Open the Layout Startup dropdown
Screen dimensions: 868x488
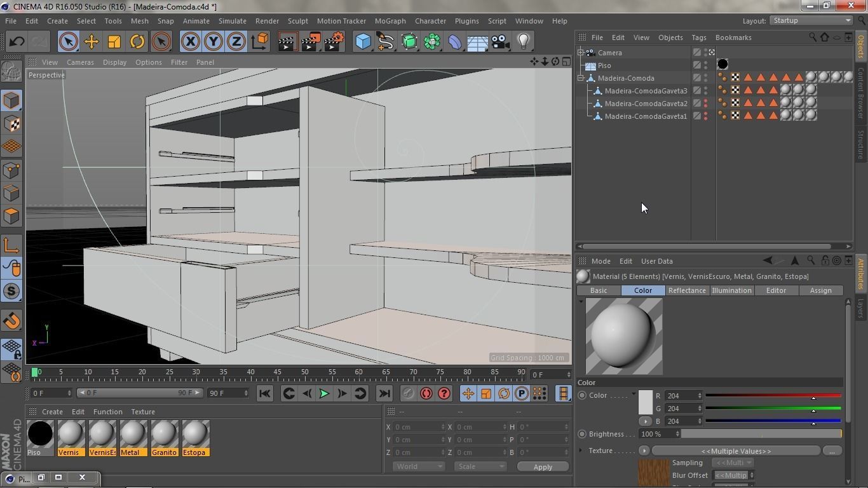point(811,20)
